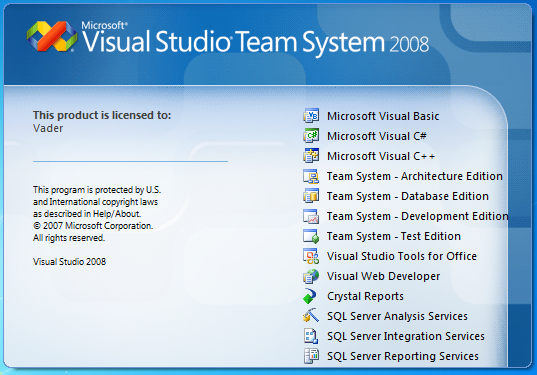
Task: Click 'Team System - Database Edition' text
Action: [x=408, y=196]
